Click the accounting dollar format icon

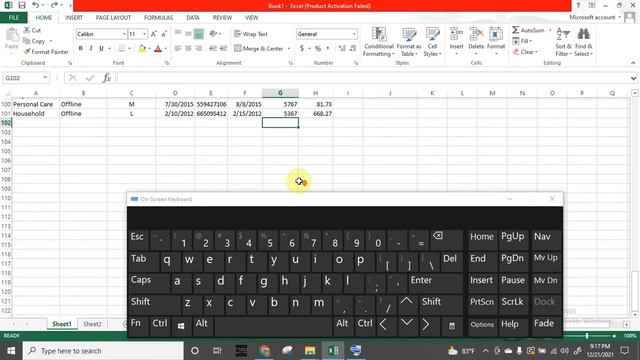point(302,49)
